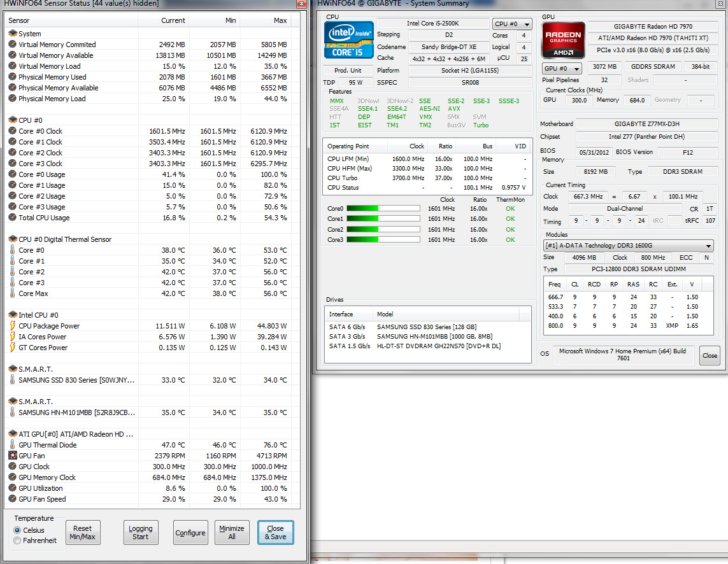Image resolution: width=728 pixels, height=564 pixels.
Task: Click the Physical Memory Load sensor icon
Action: click(13, 99)
